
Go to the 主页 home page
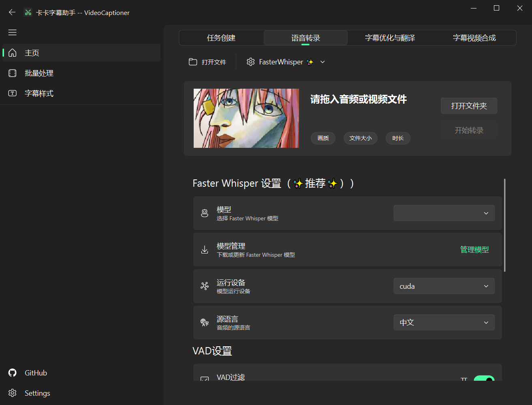coord(32,53)
